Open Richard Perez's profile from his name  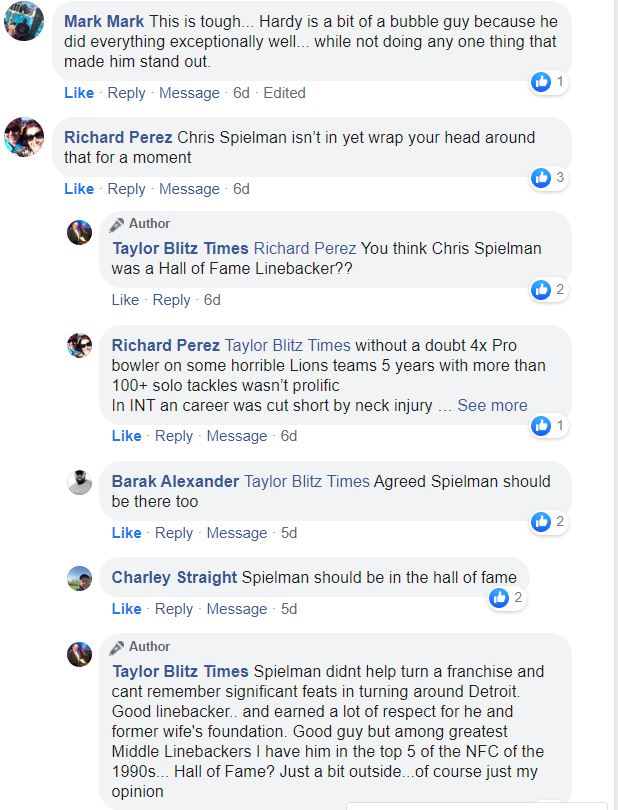[x=114, y=137]
